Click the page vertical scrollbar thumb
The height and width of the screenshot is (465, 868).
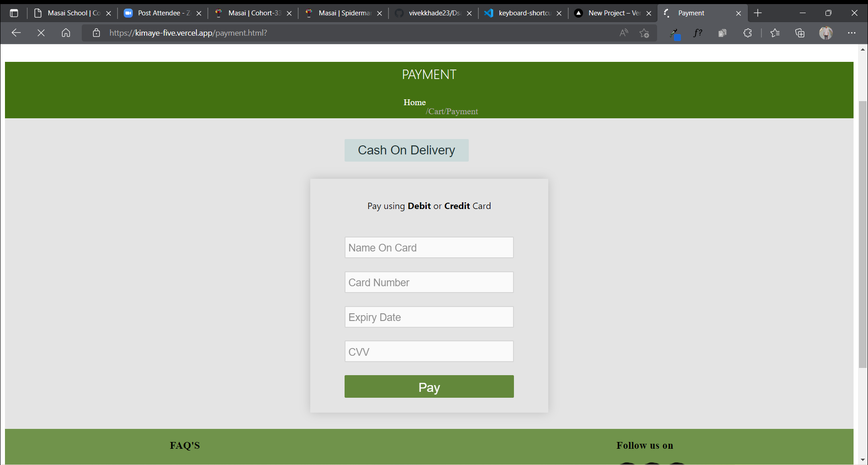click(863, 234)
